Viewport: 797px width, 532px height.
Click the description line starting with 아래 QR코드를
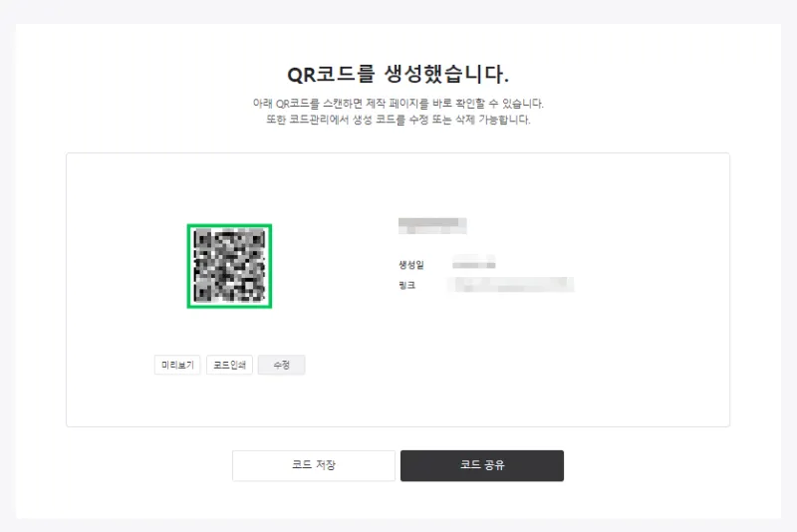click(x=398, y=104)
